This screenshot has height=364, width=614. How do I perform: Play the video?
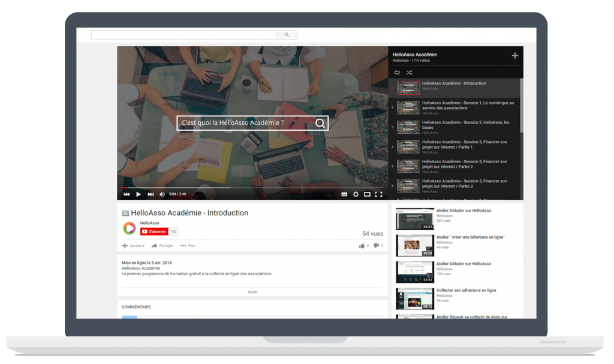(139, 194)
